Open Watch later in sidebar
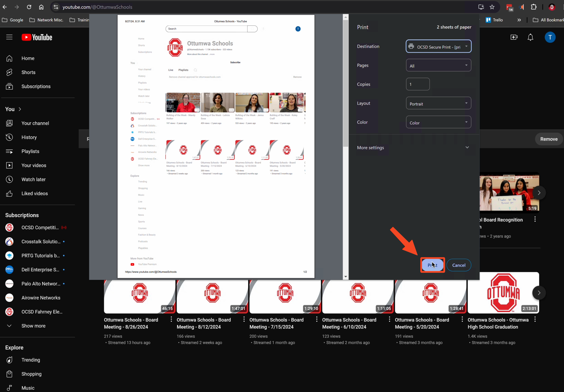Viewport: 564px width, 392px height. pos(33,180)
